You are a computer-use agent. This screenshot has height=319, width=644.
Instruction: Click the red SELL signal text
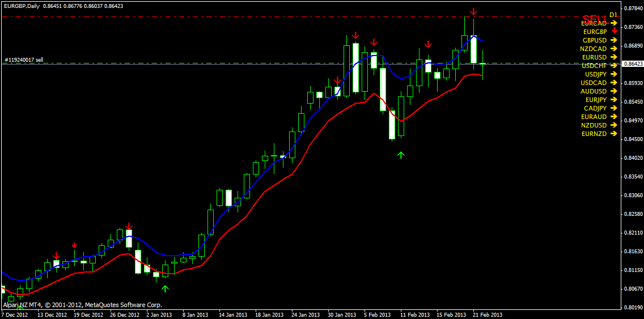pos(595,19)
